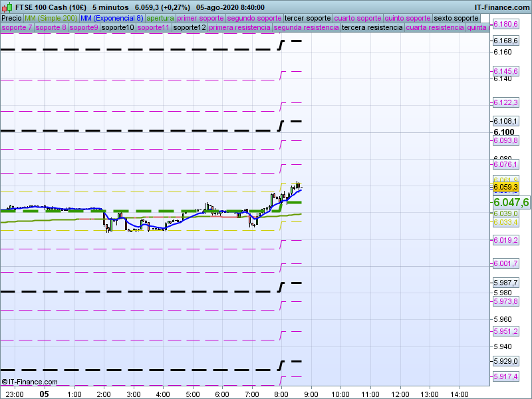This screenshot has width=532, height=399.
Task: Select the 6.168,6 level price tag
Action: pos(505,41)
